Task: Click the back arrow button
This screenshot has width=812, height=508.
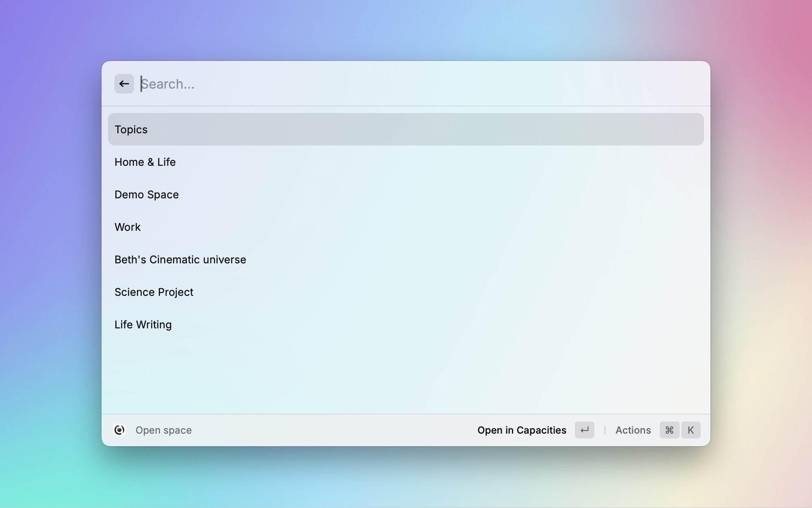Action: [124, 84]
